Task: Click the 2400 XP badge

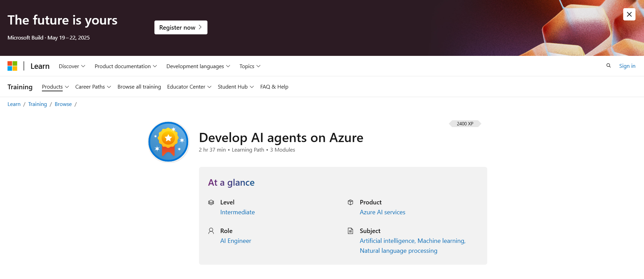Action: click(465, 124)
